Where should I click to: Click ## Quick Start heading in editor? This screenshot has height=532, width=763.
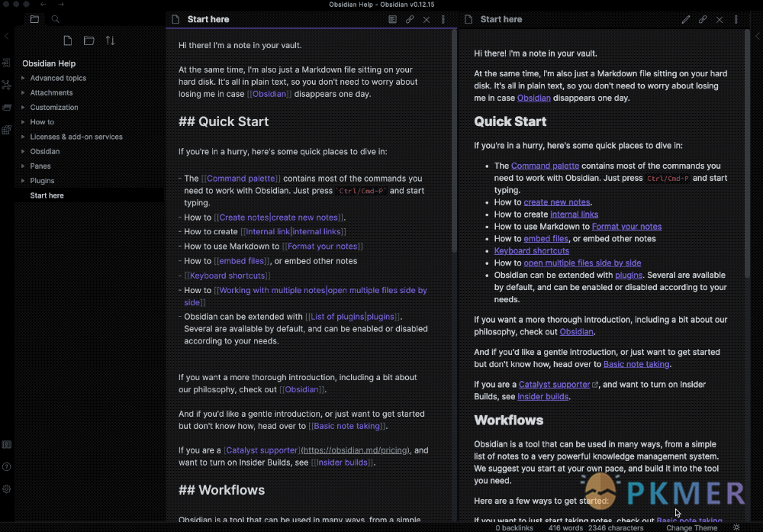click(224, 121)
